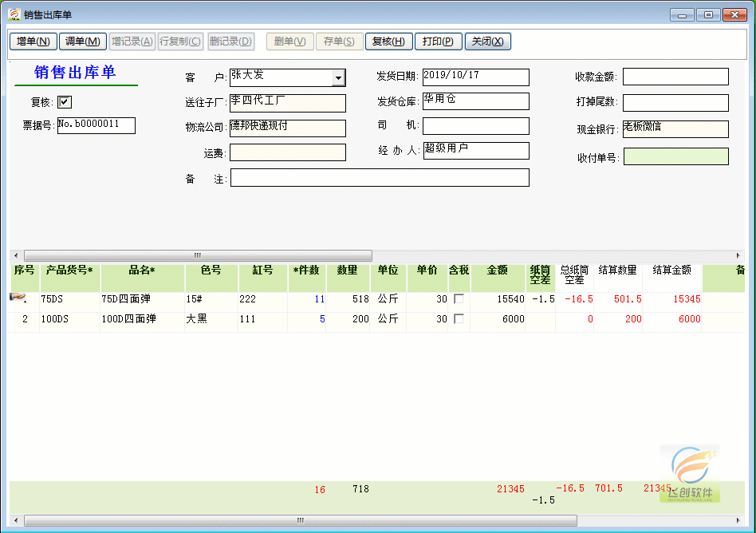Click the 送往子厂 field 李四代工厂
756x533 pixels.
[288, 103]
